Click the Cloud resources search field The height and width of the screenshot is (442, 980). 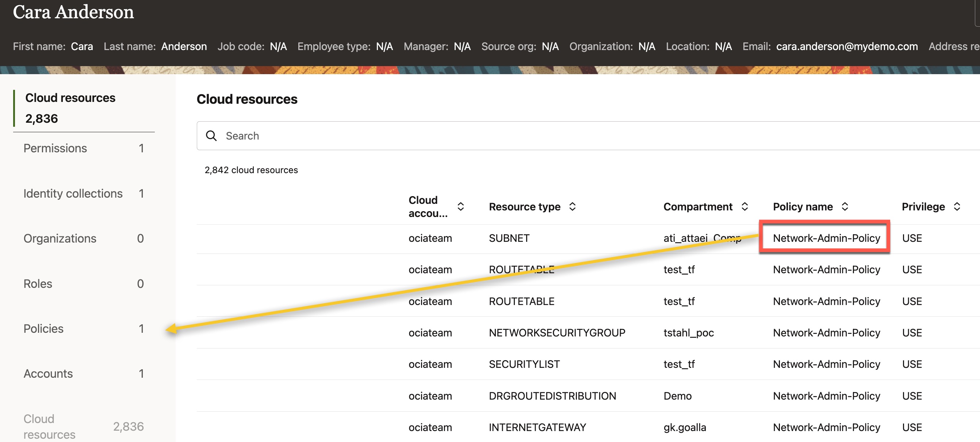[571, 136]
